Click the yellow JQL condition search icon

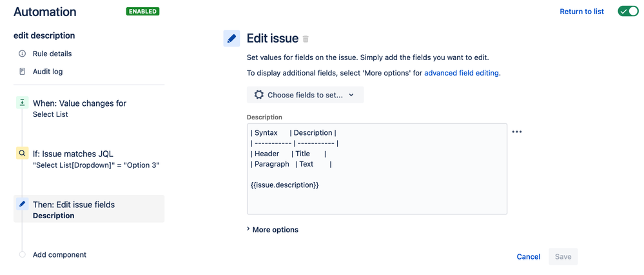point(22,154)
